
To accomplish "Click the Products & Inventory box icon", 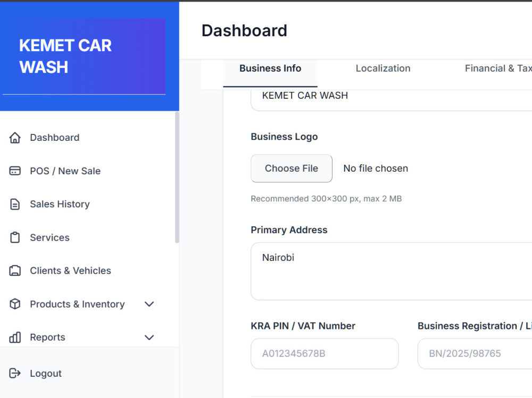I will tap(15, 304).
